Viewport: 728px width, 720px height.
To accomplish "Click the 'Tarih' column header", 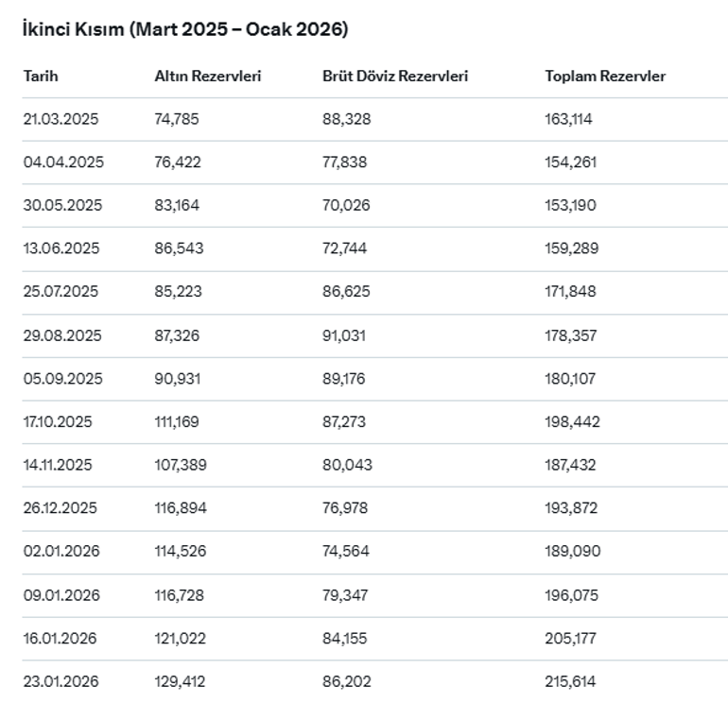I will [x=41, y=77].
